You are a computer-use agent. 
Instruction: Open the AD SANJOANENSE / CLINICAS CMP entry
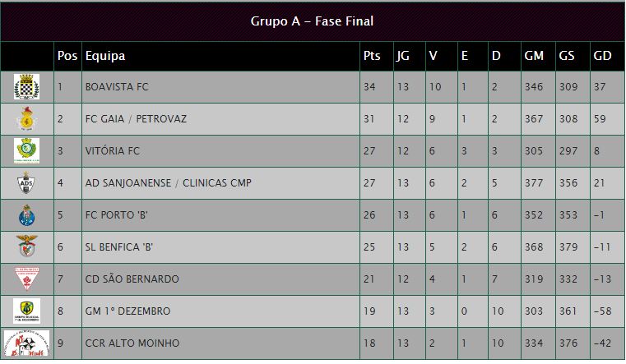pyautogui.click(x=169, y=183)
